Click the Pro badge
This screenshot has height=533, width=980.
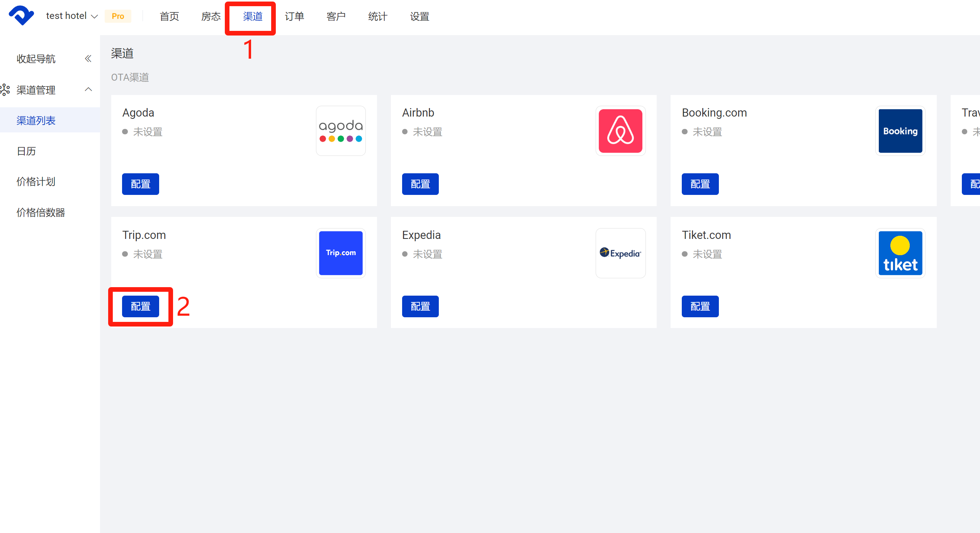118,16
